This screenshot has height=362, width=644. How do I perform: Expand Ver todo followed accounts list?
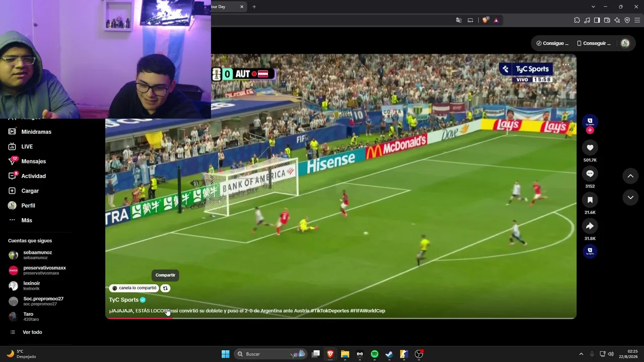(26, 332)
